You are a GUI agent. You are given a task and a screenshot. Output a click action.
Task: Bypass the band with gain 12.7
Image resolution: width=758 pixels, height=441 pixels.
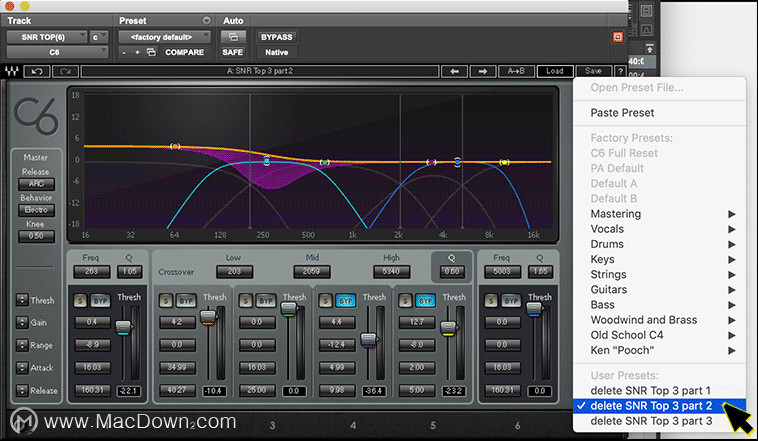pos(425,301)
